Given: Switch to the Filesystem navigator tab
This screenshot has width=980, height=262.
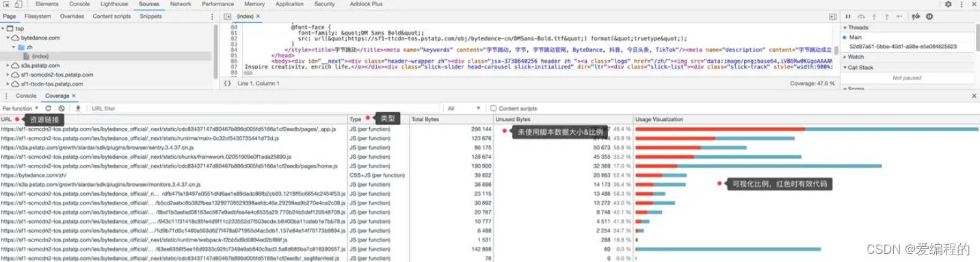Looking at the screenshot, I should point(38,16).
